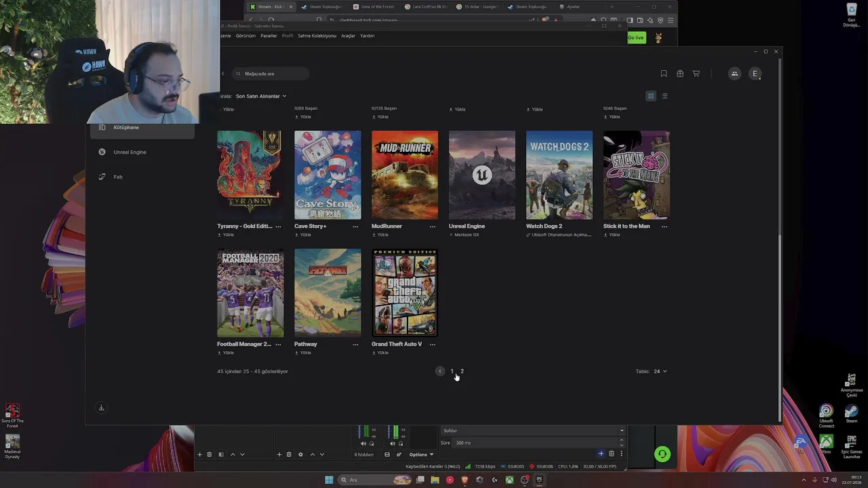Click Yükle under Grand Theft Auto V
This screenshot has width=868, height=488.
coord(380,353)
